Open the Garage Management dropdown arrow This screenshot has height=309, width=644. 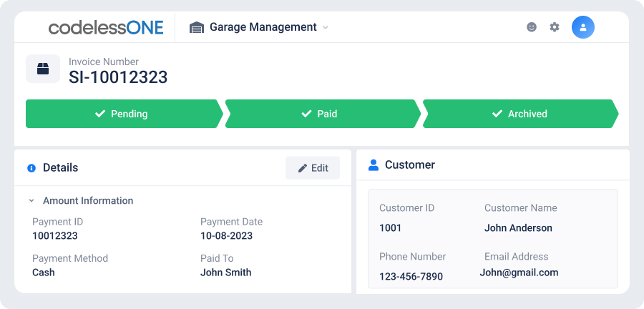326,27
